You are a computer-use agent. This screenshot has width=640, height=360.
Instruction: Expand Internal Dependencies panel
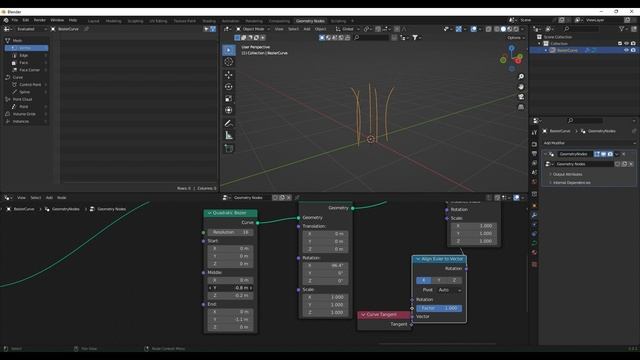click(x=571, y=183)
